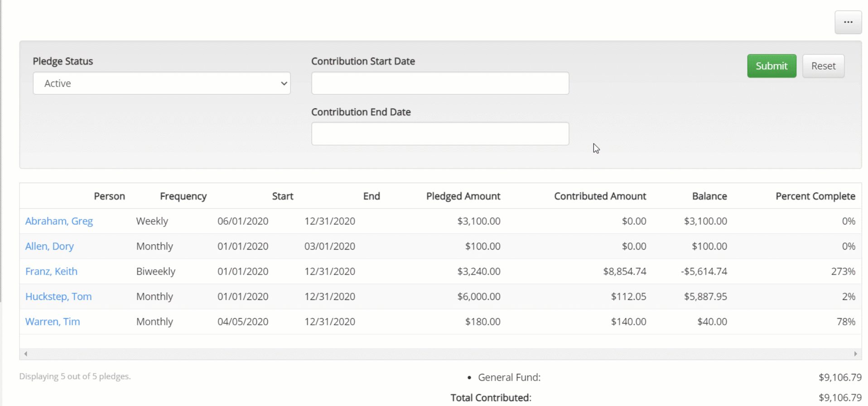This screenshot has height=406, width=868.
Task: Open Franz, Keith's person link
Action: click(51, 271)
